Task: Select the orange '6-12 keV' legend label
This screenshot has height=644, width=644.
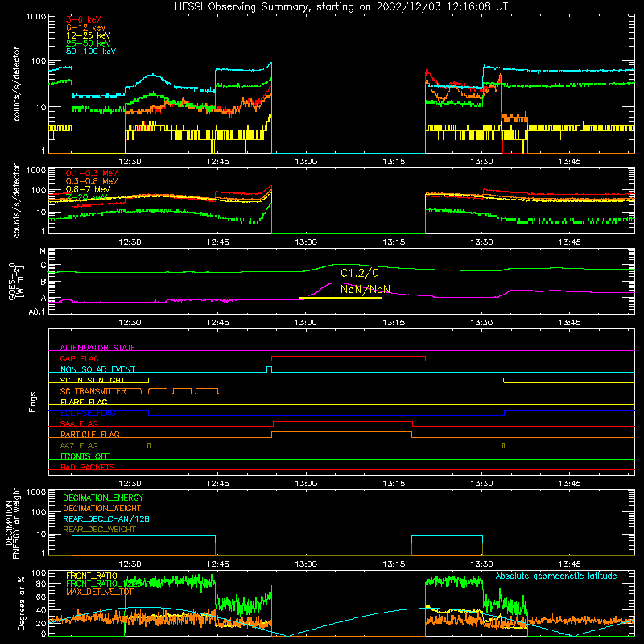Action: [86, 27]
